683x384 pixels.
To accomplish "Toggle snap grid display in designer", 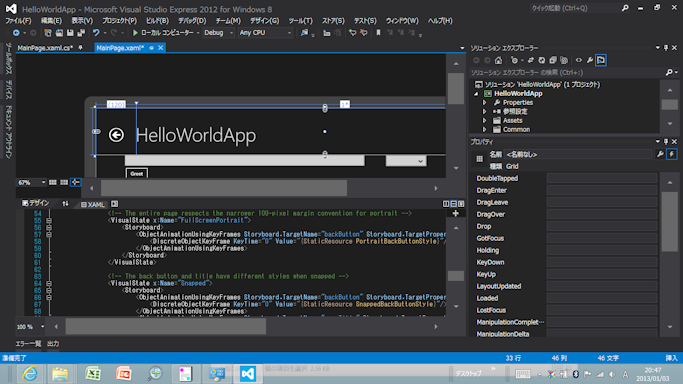I will point(53,182).
